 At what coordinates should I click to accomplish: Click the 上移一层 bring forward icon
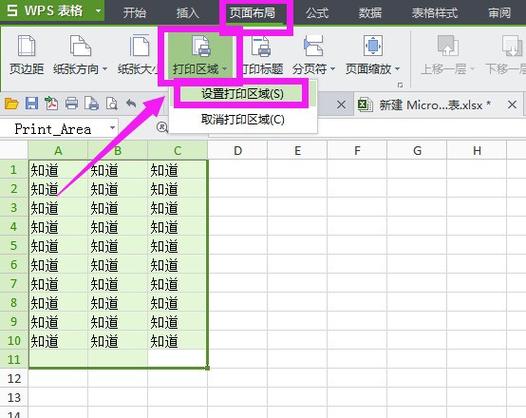(448, 46)
